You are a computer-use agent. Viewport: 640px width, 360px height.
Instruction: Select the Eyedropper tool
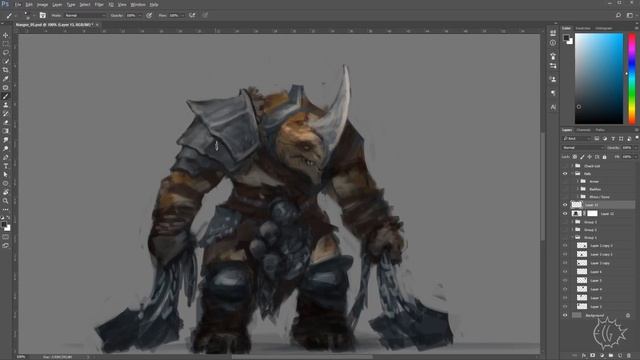(x=5, y=79)
